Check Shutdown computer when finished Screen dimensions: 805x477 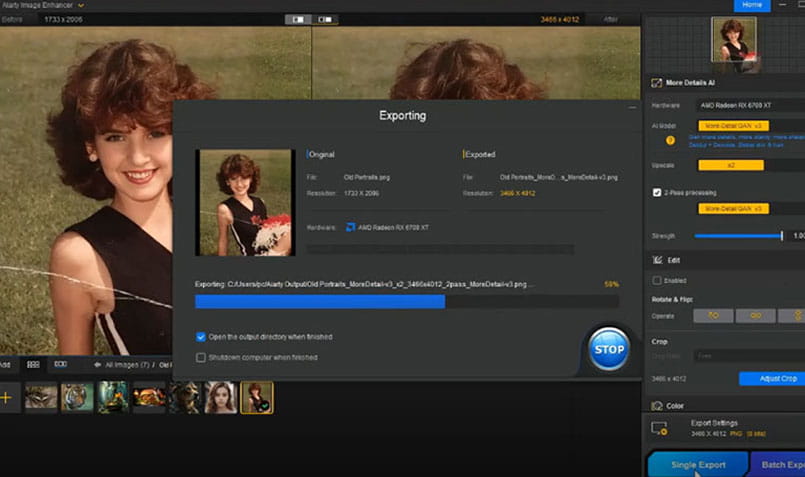(x=201, y=357)
